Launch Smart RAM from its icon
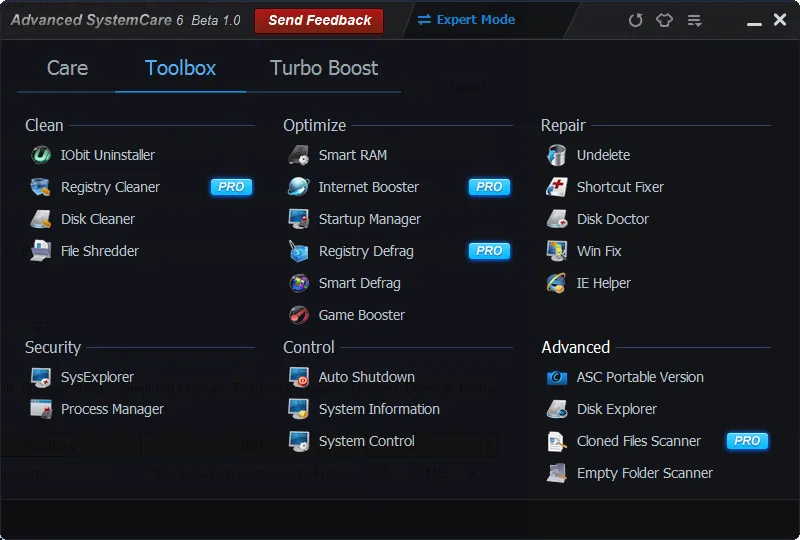The width and height of the screenshot is (800, 540). (299, 155)
